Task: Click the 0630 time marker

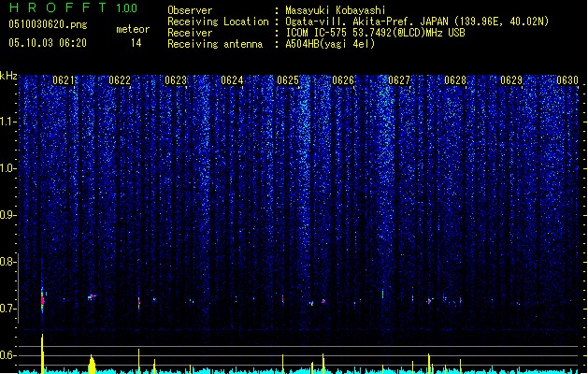Action: click(x=567, y=80)
